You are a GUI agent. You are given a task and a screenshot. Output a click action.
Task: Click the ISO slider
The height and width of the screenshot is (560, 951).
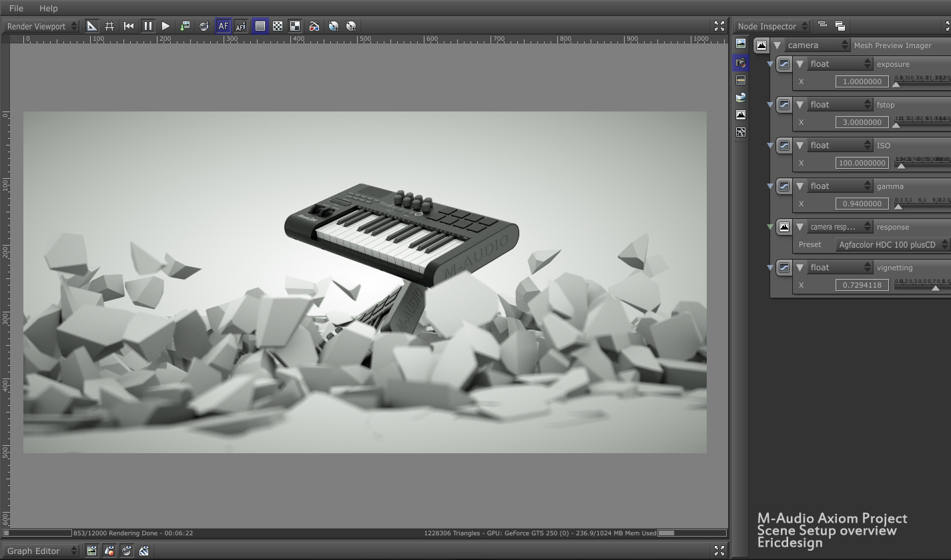[922, 163]
